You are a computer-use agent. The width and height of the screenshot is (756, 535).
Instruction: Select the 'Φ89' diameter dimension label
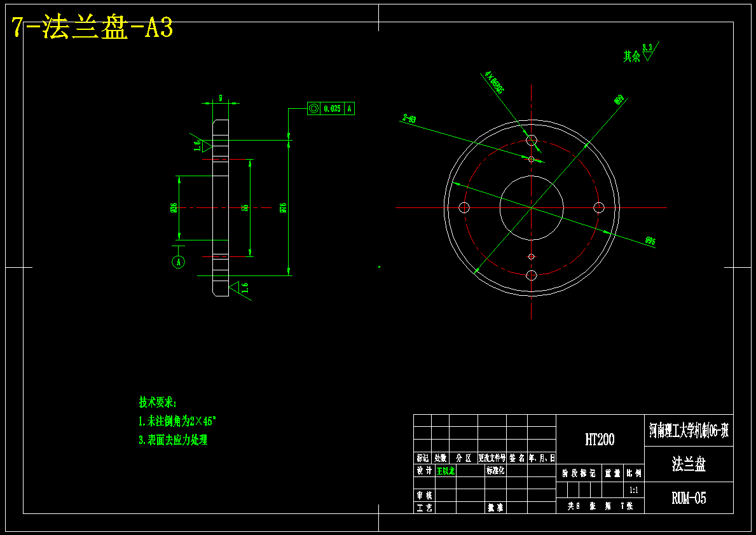click(x=619, y=100)
